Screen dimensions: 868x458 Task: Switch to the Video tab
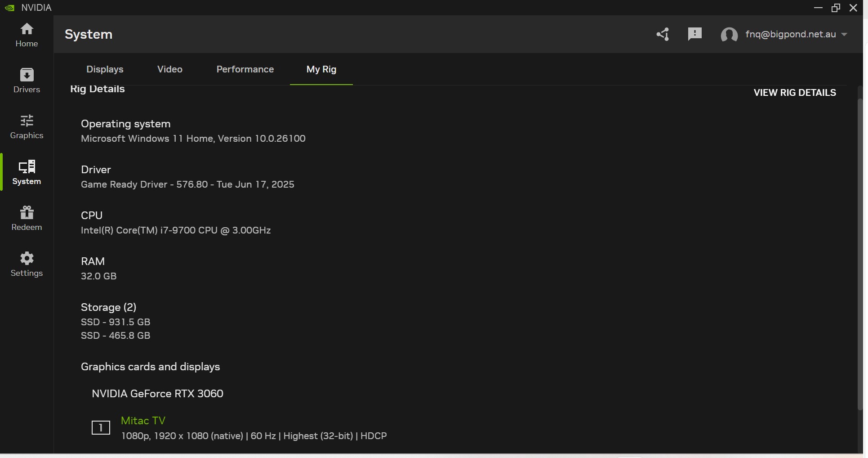pos(169,69)
